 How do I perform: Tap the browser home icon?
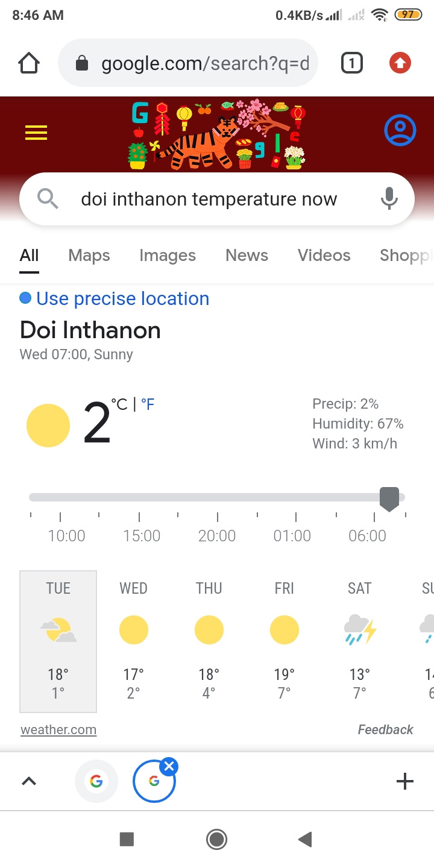coord(29,63)
